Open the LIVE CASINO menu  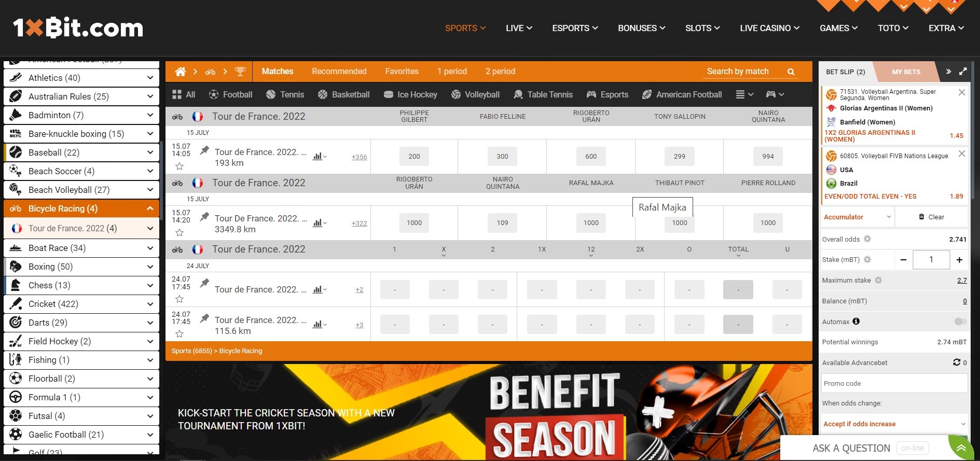coord(769,28)
